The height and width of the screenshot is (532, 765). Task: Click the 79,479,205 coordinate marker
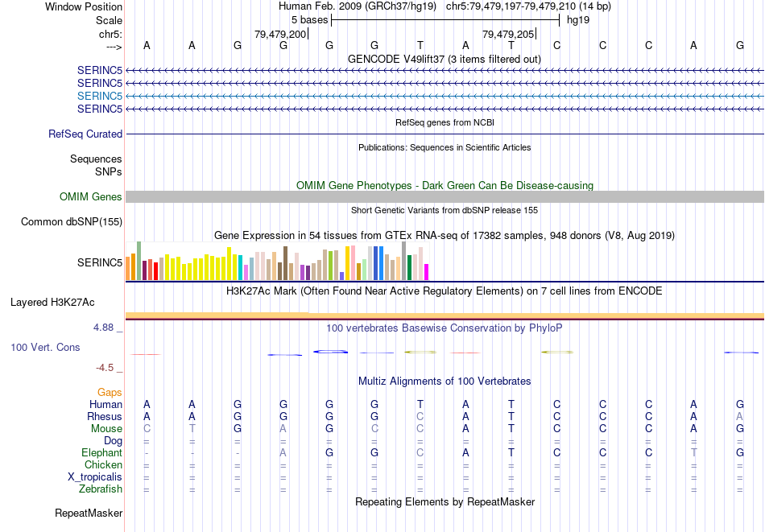coord(508,34)
